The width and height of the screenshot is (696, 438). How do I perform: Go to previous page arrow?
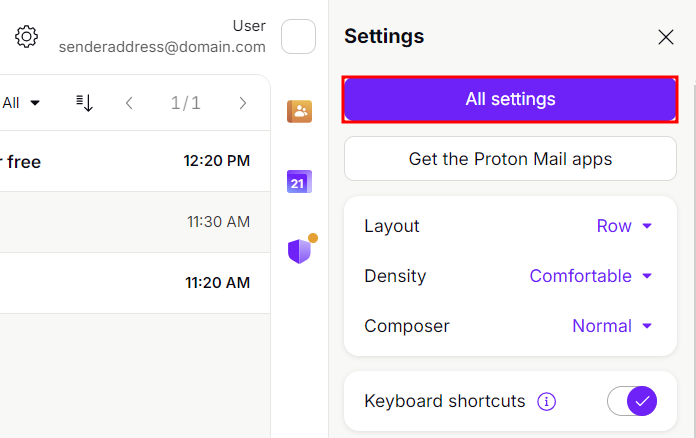[x=129, y=102]
